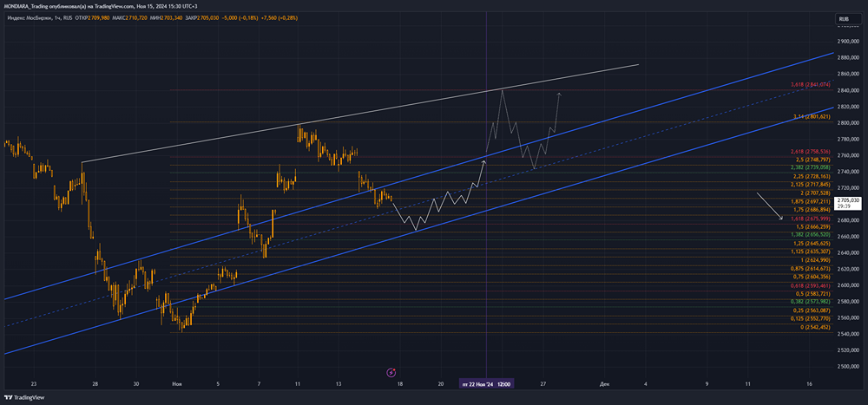Screen dimensions: 868x405
Task: Click the 18 date on time axis
Action: point(399,383)
